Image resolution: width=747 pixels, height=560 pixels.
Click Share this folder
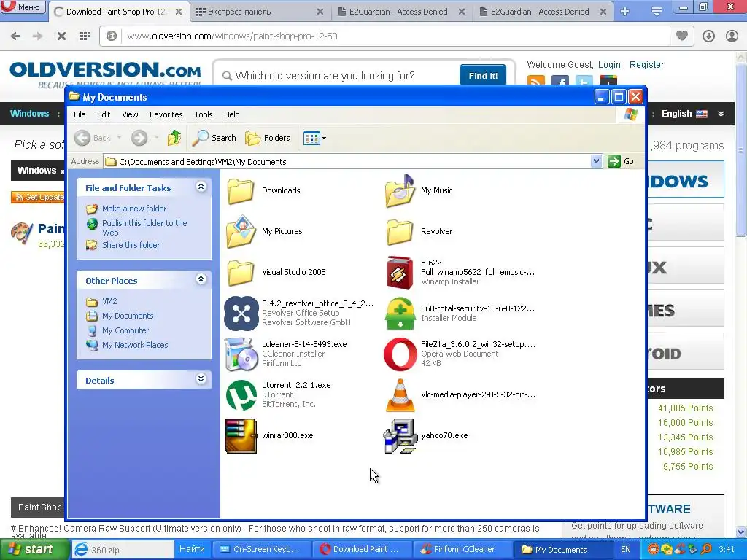coord(131,245)
